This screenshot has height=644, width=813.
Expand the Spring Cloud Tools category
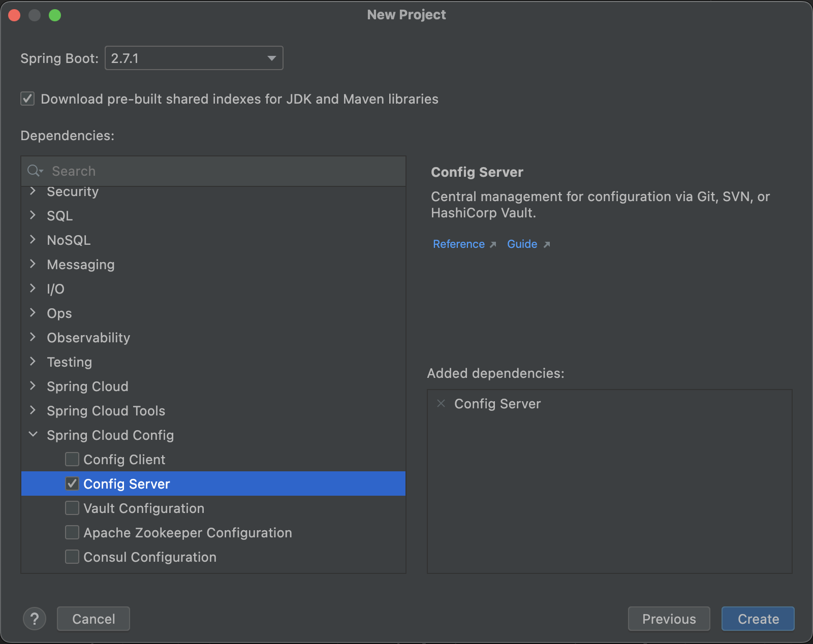click(33, 410)
